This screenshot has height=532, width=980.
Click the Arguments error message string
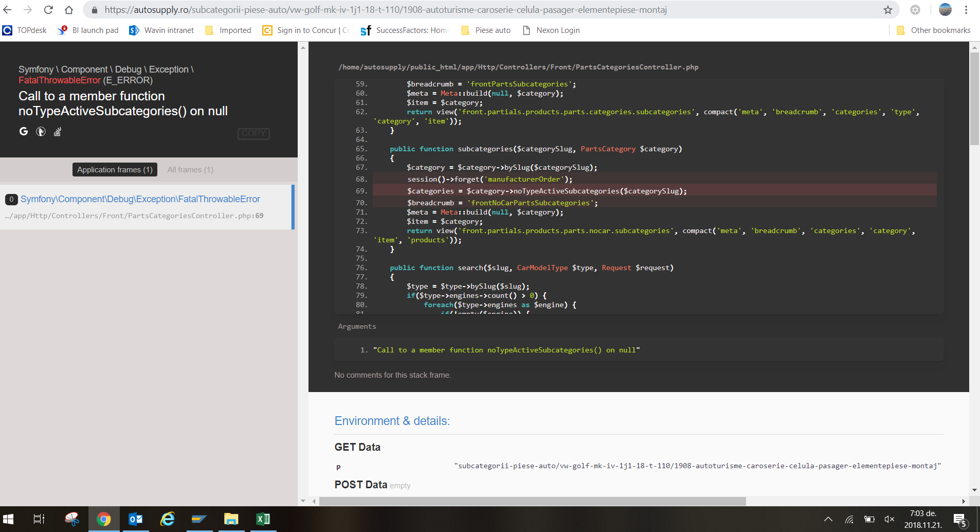click(506, 350)
